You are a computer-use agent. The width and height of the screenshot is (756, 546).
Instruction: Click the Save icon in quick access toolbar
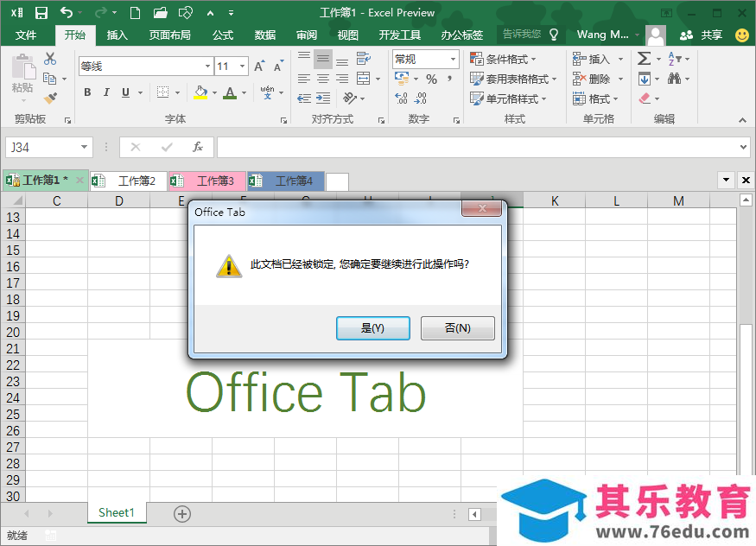coord(41,13)
